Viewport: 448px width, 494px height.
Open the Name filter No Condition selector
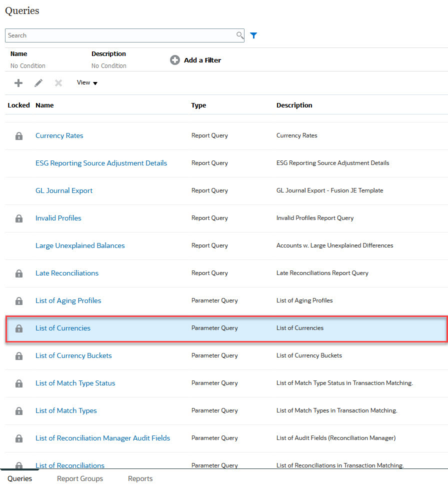pyautogui.click(x=27, y=66)
